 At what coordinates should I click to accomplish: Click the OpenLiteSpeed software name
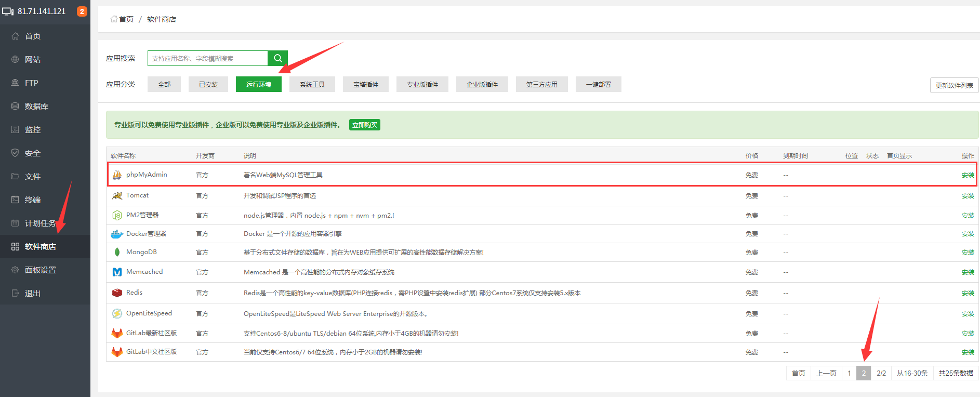[149, 313]
